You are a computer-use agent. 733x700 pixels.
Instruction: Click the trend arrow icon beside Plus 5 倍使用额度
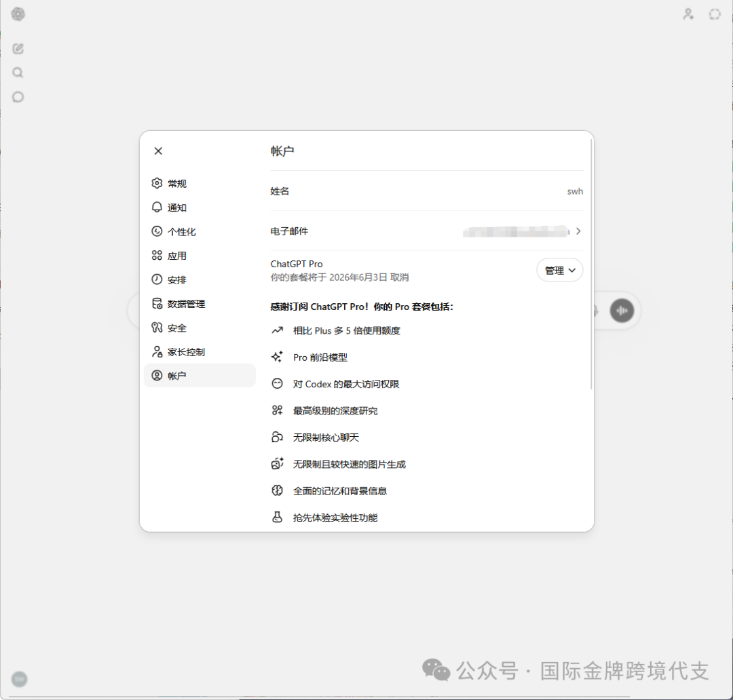(277, 330)
